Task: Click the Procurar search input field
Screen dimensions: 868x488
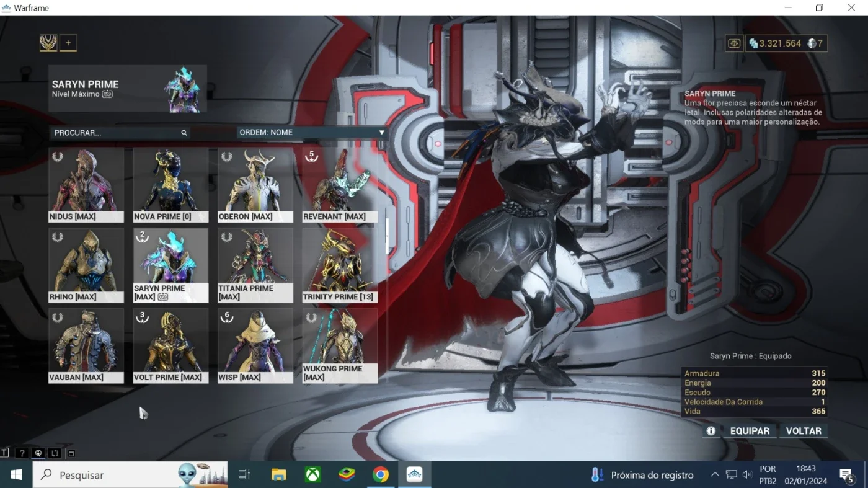Action: tap(120, 133)
